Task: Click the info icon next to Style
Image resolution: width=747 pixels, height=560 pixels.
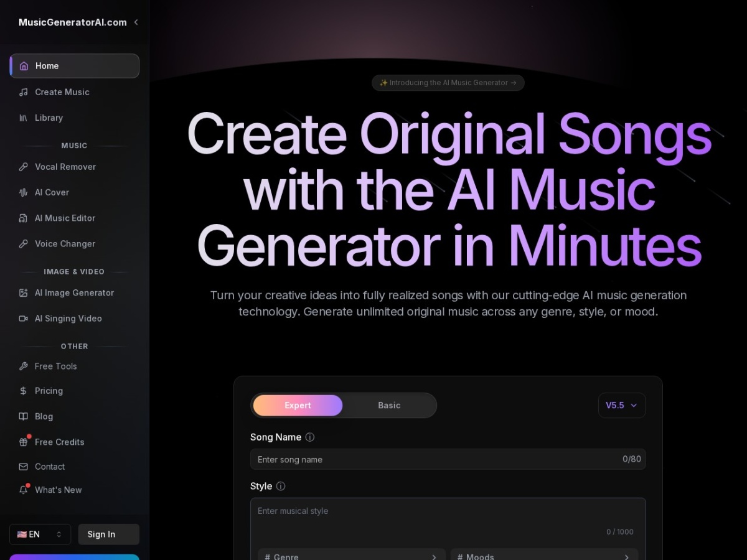Action: coord(281,487)
